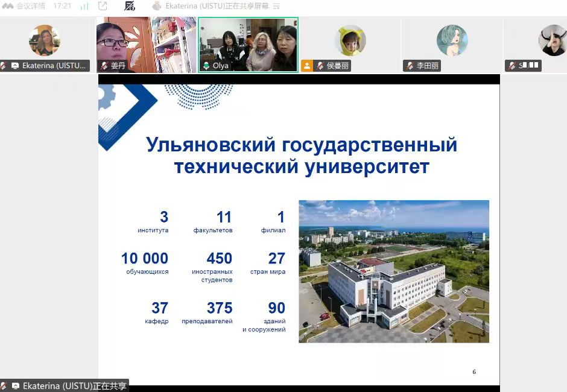Click the Tencent Meeting logo icon
This screenshot has height=392, width=567.
pos(7,6)
